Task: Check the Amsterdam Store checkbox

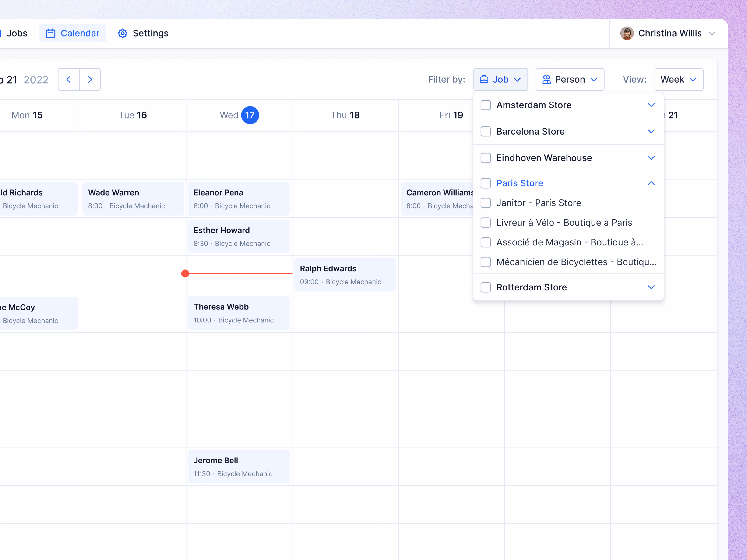Action: tap(486, 105)
